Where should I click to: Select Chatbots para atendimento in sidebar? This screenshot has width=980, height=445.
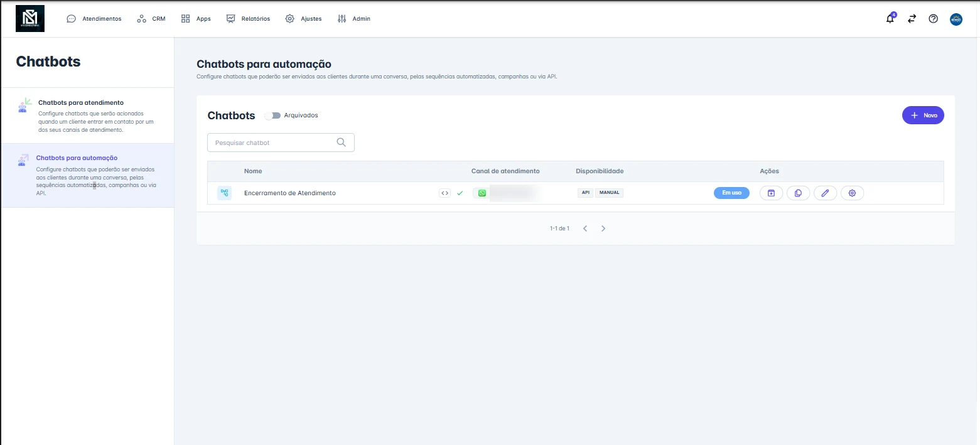click(x=87, y=116)
